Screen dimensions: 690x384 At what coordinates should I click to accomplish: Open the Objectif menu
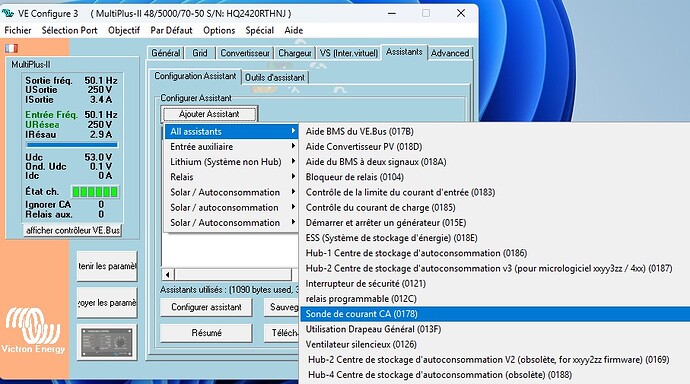[x=124, y=30]
